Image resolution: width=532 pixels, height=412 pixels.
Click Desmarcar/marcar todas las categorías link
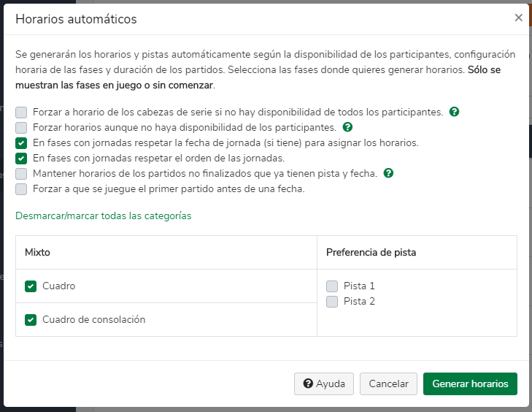104,215
